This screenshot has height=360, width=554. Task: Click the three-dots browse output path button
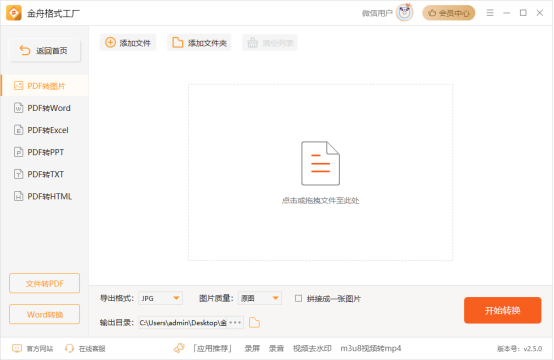235,323
